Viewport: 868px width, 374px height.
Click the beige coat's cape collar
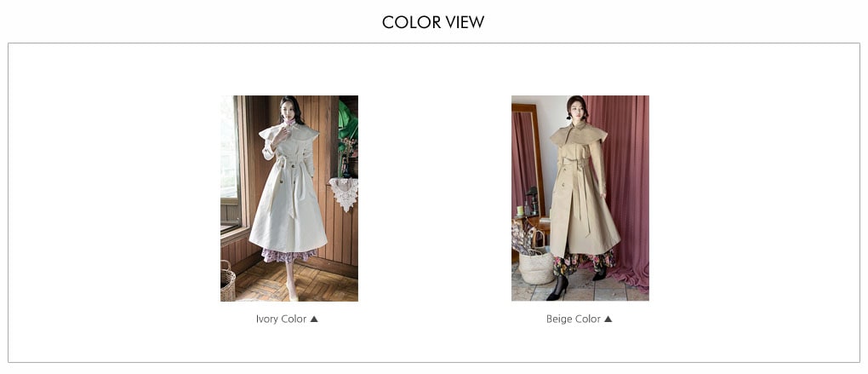pyautogui.click(x=579, y=135)
